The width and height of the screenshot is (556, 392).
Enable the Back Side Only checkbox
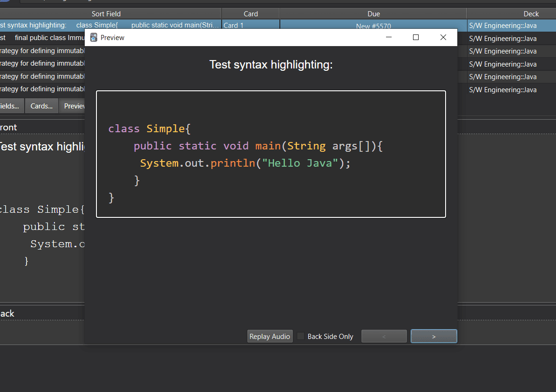[x=301, y=336]
